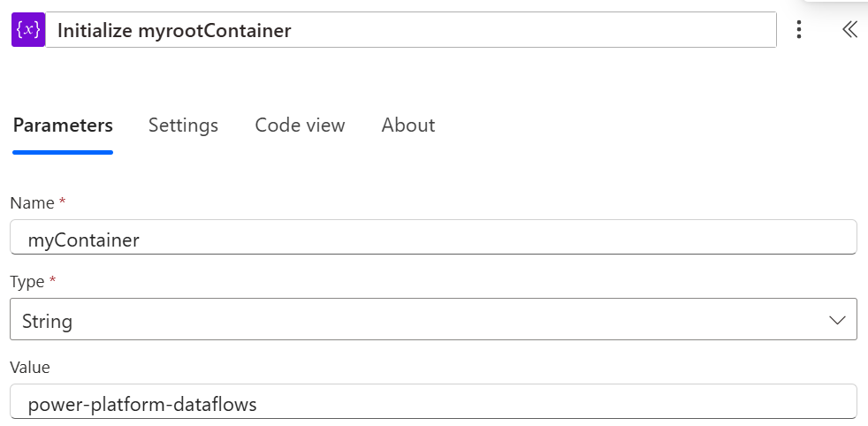Viewport: 868px width, 426px height.
Task: Click the blue underline below Parameters
Action: 63,152
